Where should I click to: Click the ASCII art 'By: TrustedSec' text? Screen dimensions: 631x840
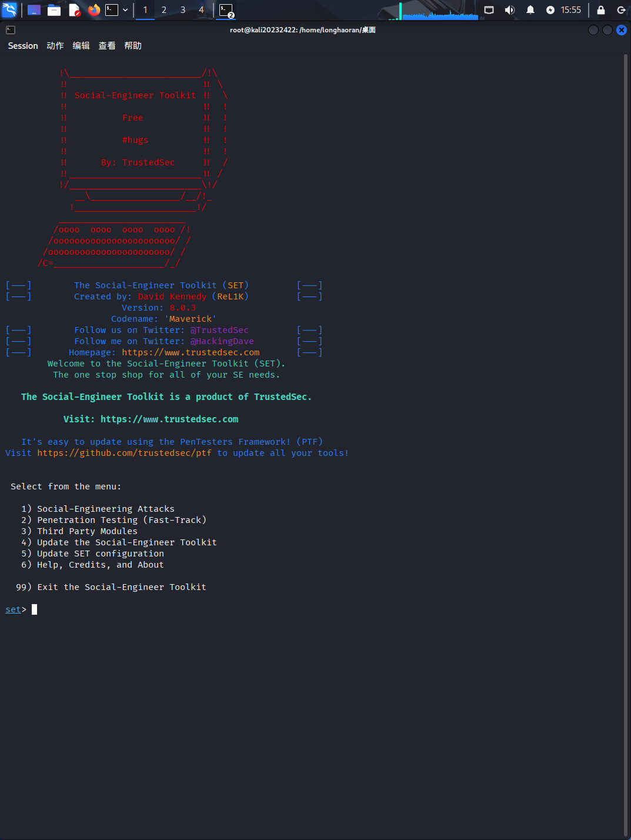coord(138,162)
